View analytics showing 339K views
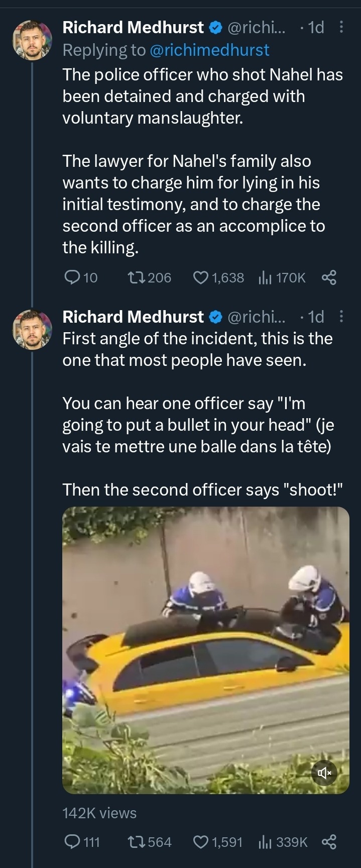Viewport: 361px width, 868px height. 265,842
